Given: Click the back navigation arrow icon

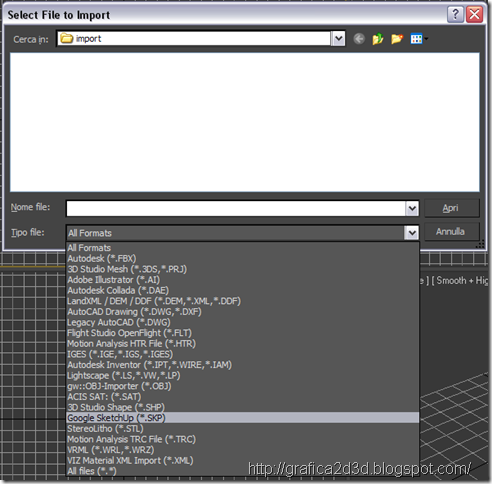Looking at the screenshot, I should (359, 39).
